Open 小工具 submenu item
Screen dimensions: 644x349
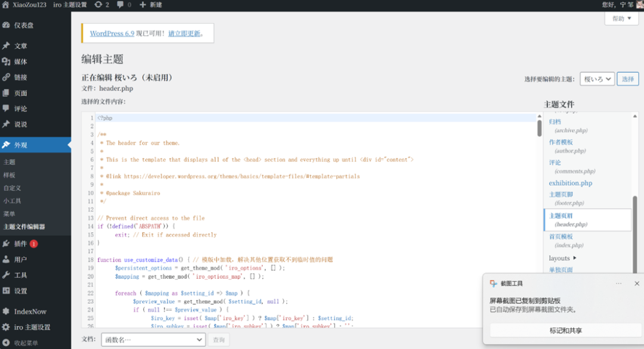(13, 201)
